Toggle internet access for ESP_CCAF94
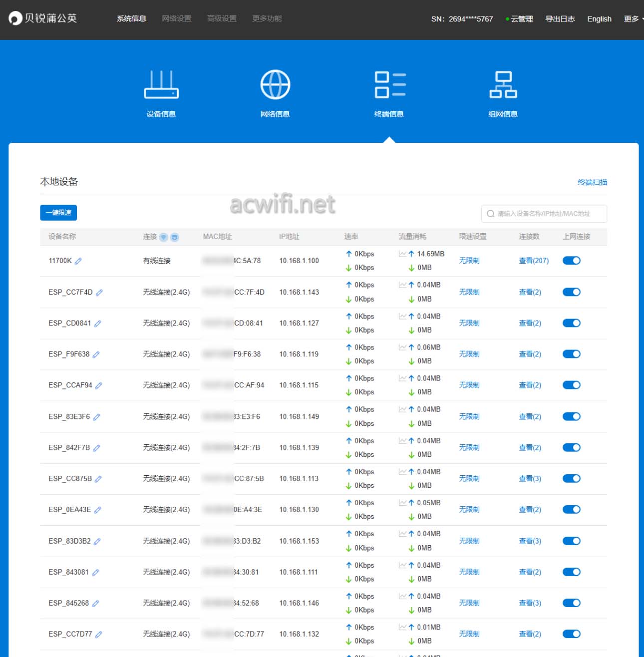The image size is (644, 657). point(572,384)
